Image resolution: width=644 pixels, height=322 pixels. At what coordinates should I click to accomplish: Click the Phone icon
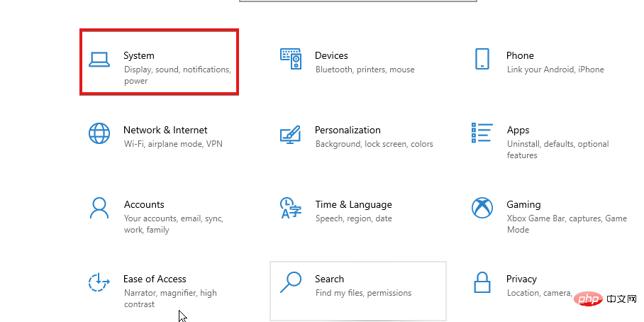[x=482, y=59]
